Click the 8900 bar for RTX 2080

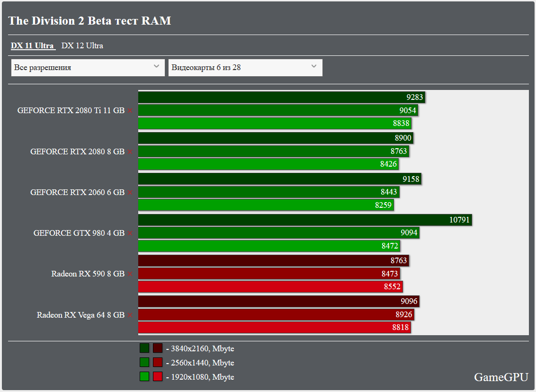point(276,138)
